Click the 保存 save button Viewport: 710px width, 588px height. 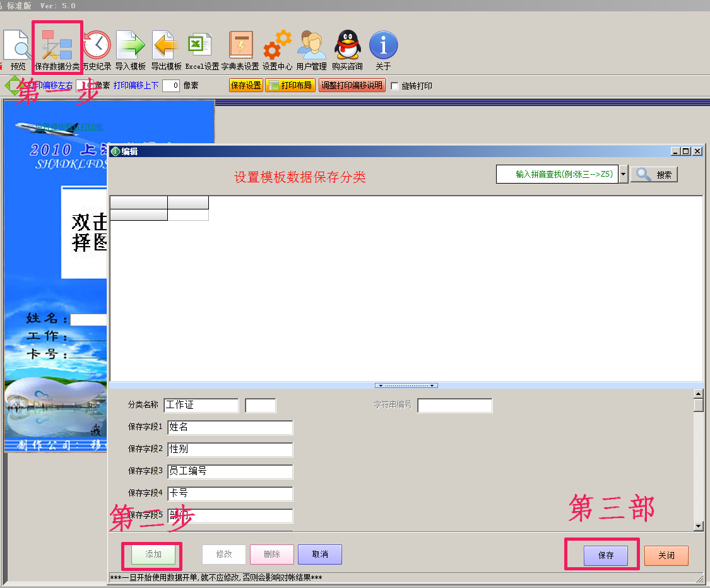pyautogui.click(x=605, y=556)
